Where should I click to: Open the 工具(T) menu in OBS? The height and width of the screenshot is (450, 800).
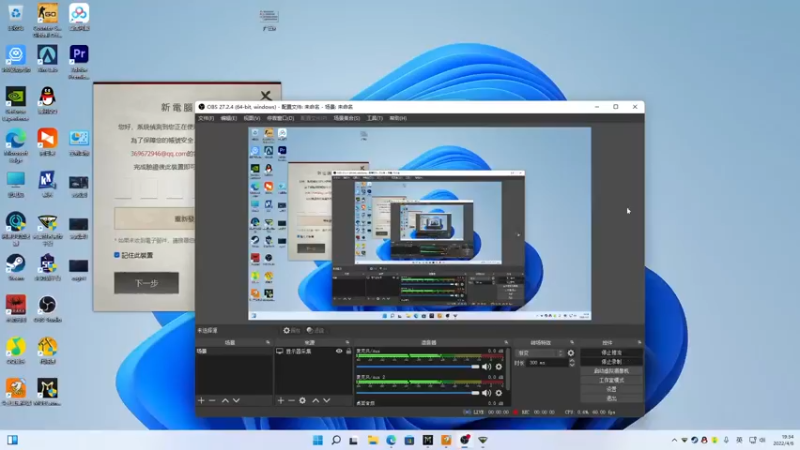coord(374,118)
